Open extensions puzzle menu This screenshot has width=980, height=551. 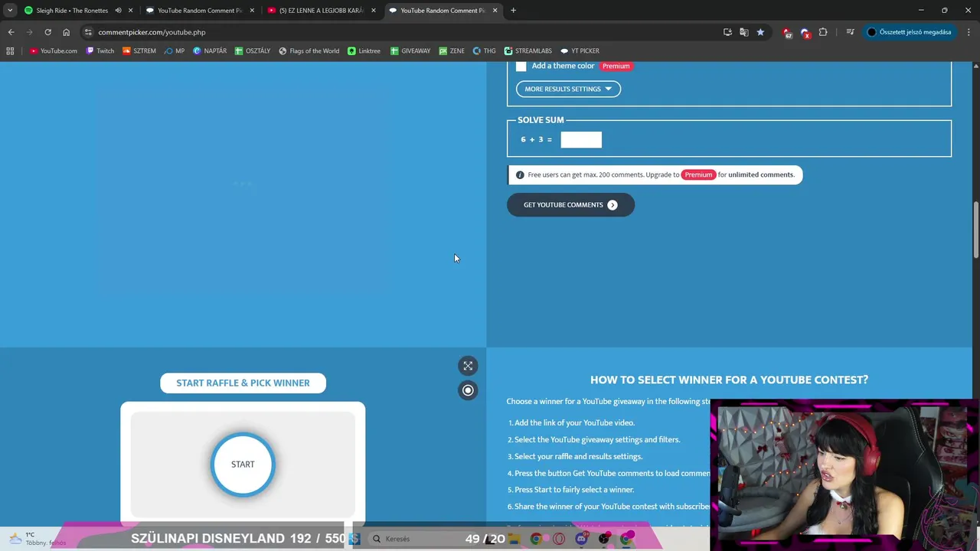(823, 32)
